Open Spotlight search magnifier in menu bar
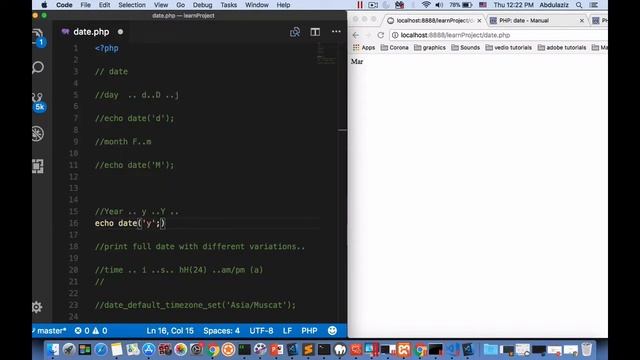The width and height of the screenshot is (640, 360). [x=579, y=5]
